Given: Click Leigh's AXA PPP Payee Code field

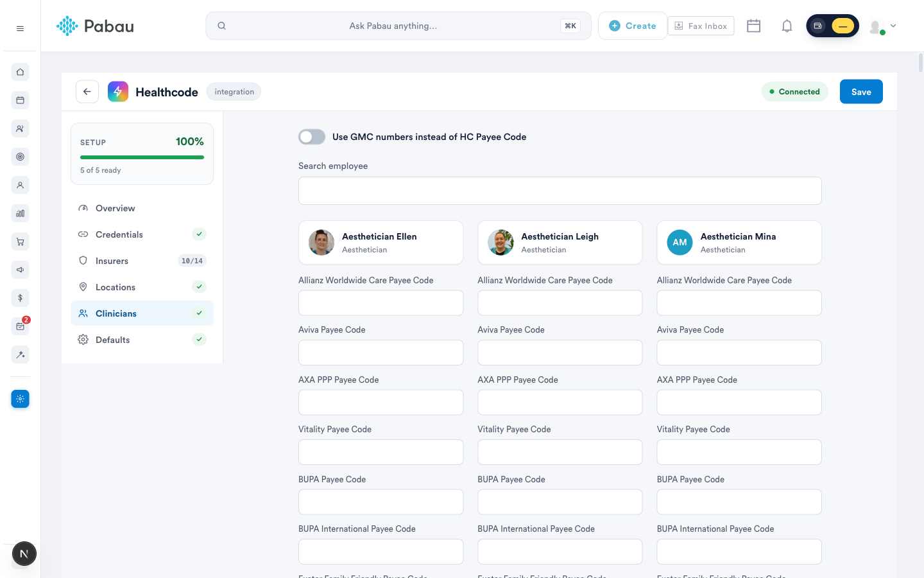Looking at the screenshot, I should pos(560,402).
